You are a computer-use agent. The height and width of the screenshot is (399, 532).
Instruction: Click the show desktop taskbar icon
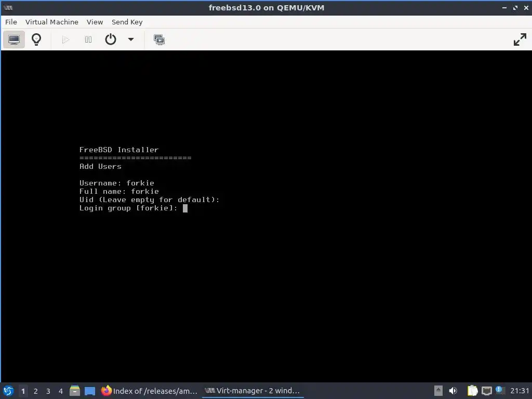coord(90,391)
